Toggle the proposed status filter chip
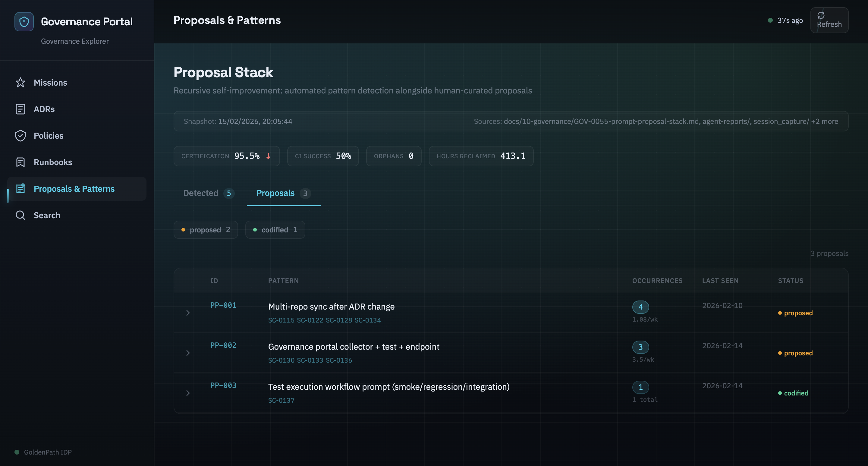Viewport: 868px width, 466px height. (206, 230)
